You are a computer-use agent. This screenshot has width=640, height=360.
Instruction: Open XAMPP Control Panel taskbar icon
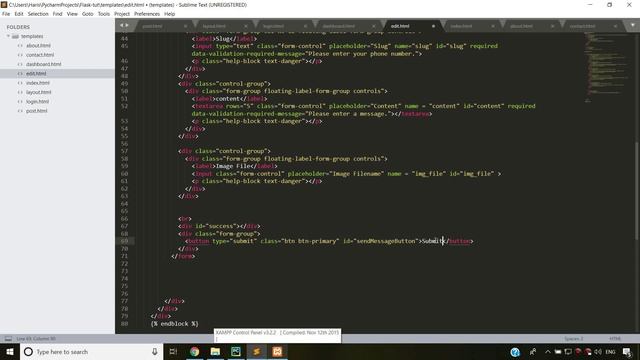[277, 351]
